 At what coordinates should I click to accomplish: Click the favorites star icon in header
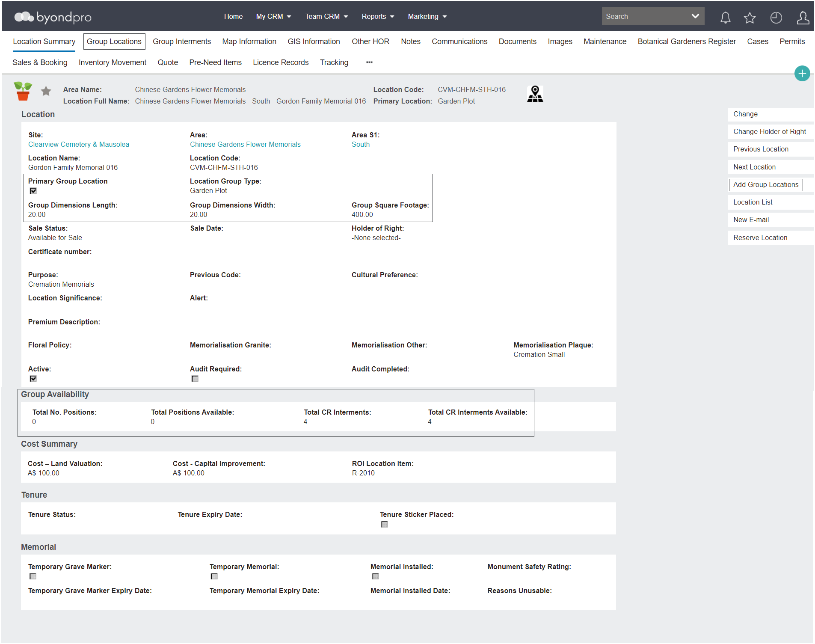tap(750, 17)
